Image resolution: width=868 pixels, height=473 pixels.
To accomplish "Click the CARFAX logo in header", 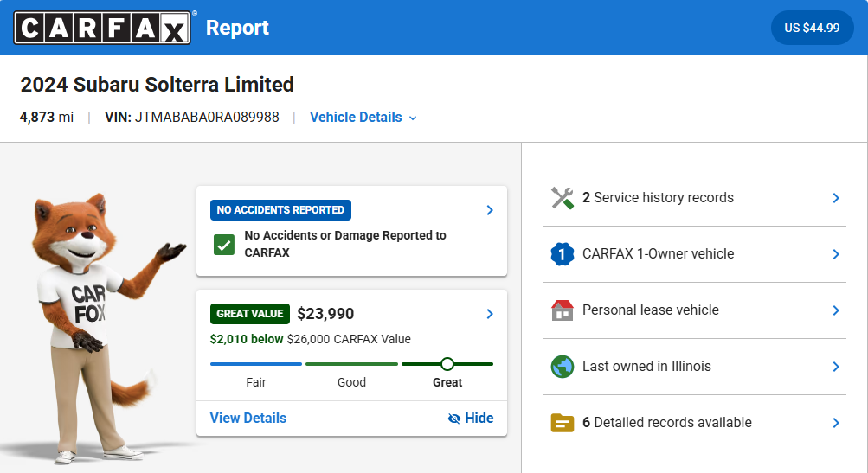I will [101, 28].
